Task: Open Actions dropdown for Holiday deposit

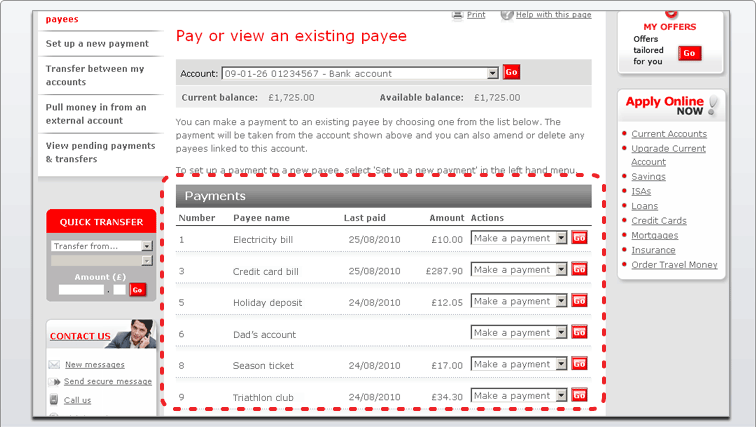Action: coord(561,301)
